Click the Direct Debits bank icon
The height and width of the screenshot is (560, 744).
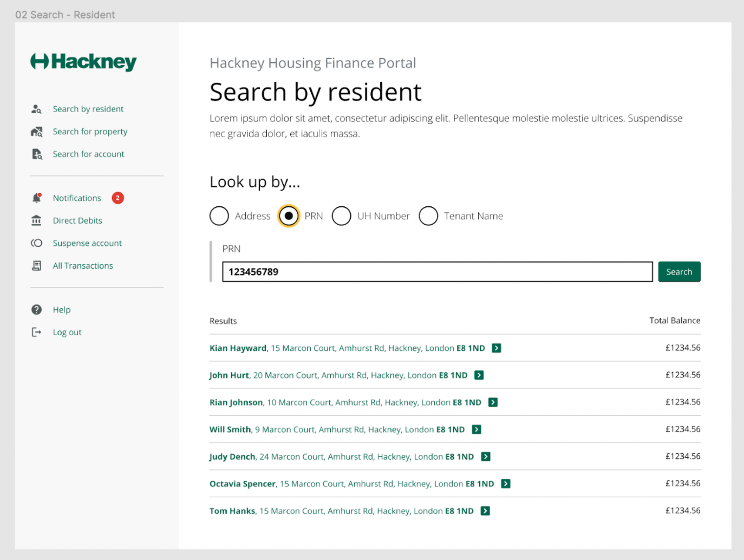tap(36, 220)
